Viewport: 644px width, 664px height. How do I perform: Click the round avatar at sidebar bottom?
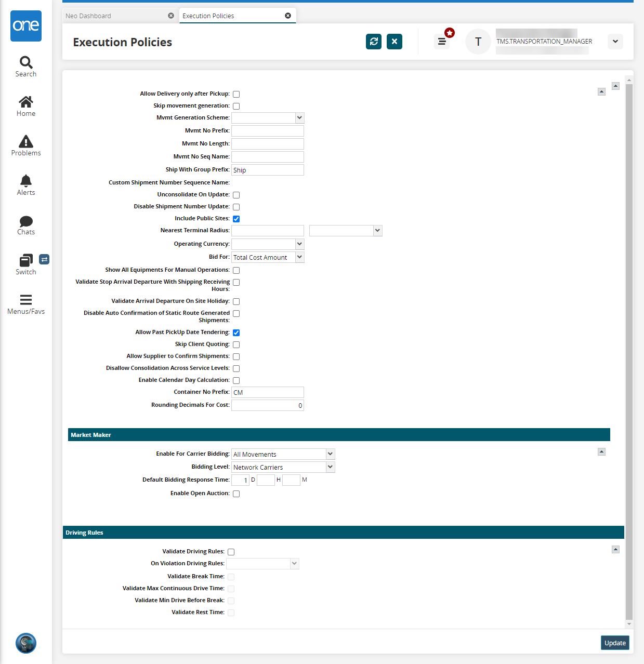click(26, 643)
